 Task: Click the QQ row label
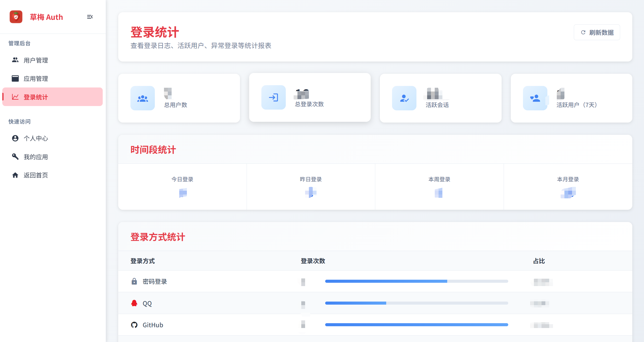click(x=147, y=303)
